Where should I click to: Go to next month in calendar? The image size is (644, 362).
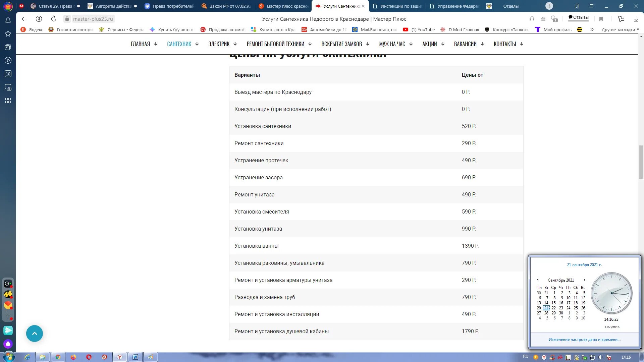[584, 280]
